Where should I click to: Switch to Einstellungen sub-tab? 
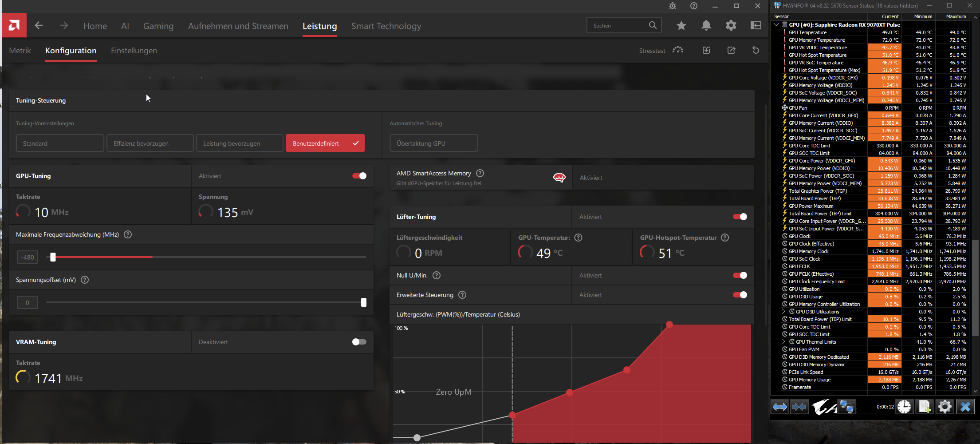pos(134,51)
